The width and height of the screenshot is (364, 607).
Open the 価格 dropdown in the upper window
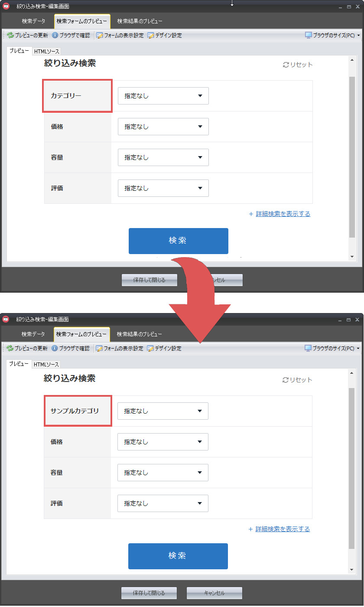(163, 127)
